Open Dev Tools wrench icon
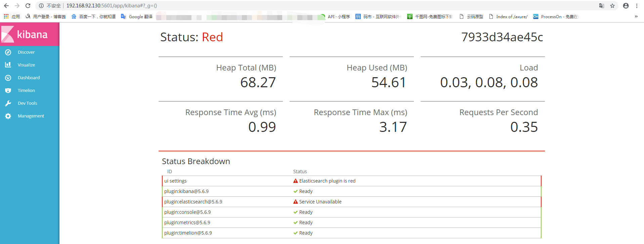 (8, 103)
